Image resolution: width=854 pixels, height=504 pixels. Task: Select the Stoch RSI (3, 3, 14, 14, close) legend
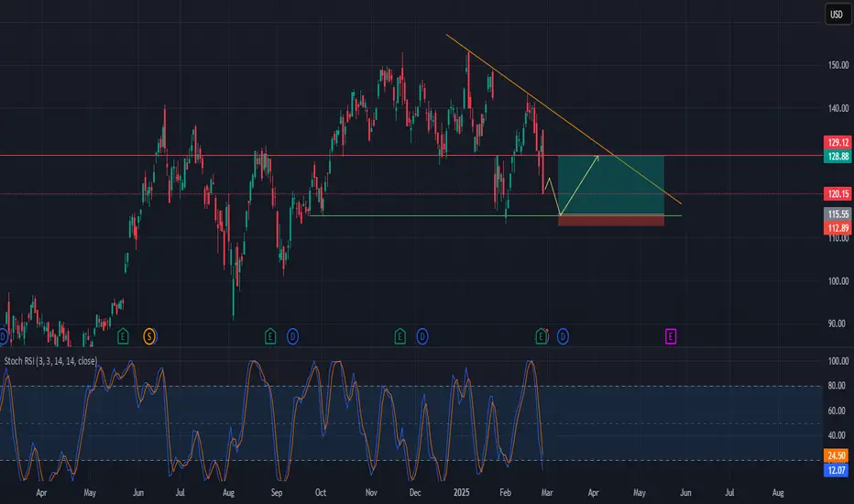click(50, 361)
